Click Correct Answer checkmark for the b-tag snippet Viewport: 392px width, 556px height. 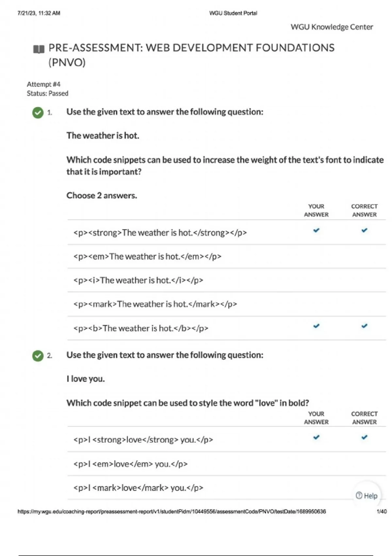364,326
